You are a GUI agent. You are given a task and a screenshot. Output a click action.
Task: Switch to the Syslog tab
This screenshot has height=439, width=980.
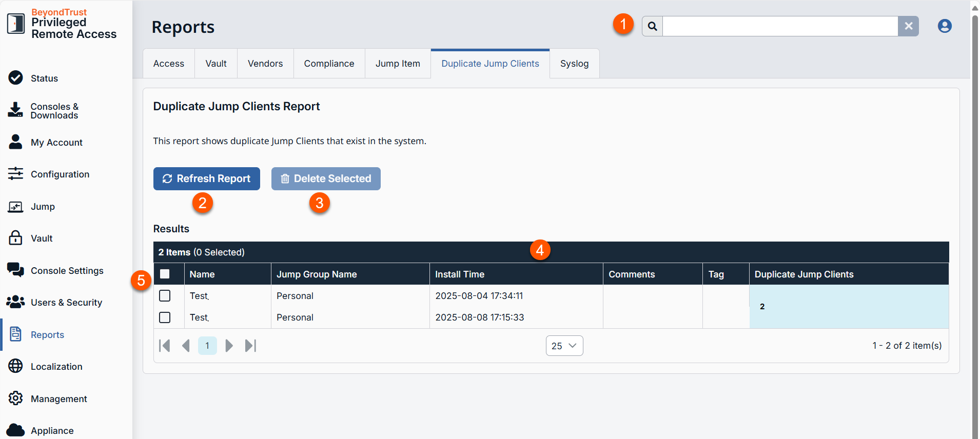[574, 64]
